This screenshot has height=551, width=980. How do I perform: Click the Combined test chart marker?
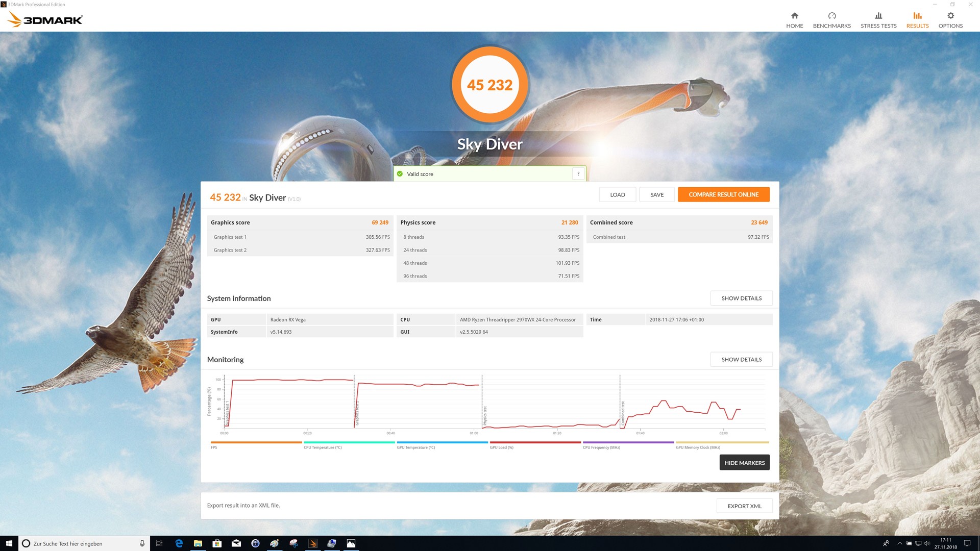pyautogui.click(x=623, y=413)
